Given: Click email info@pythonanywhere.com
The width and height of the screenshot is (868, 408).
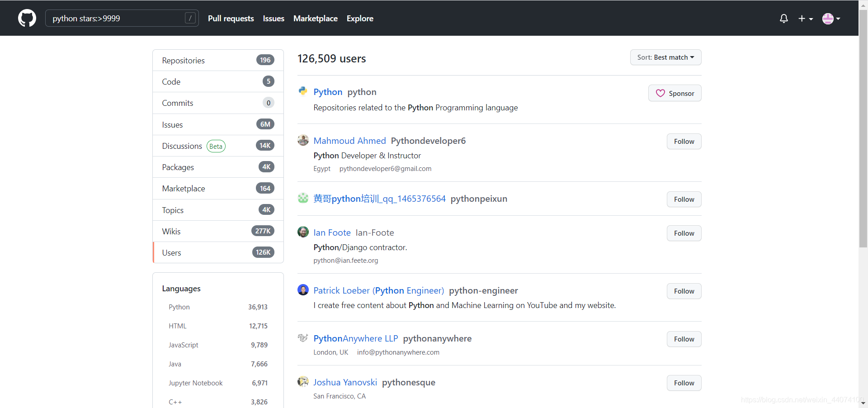Looking at the screenshot, I should coord(398,352).
